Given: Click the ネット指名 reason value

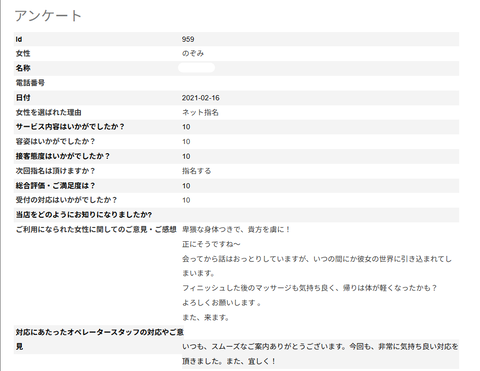Looking at the screenshot, I should [x=200, y=113].
